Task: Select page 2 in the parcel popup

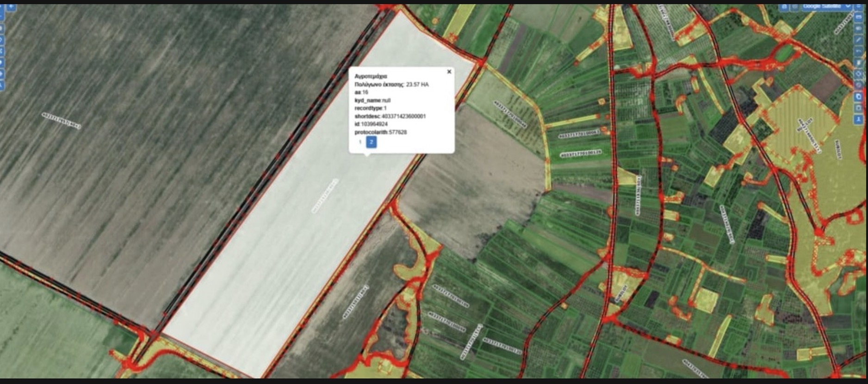Action: coord(371,142)
